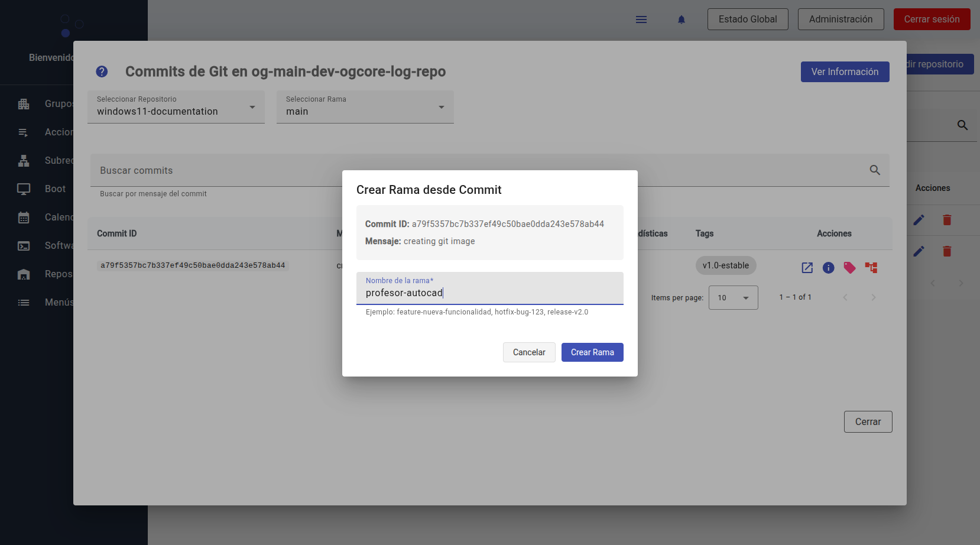Click the hamburger menu icon in header
This screenshot has width=980, height=545.
[641, 20]
